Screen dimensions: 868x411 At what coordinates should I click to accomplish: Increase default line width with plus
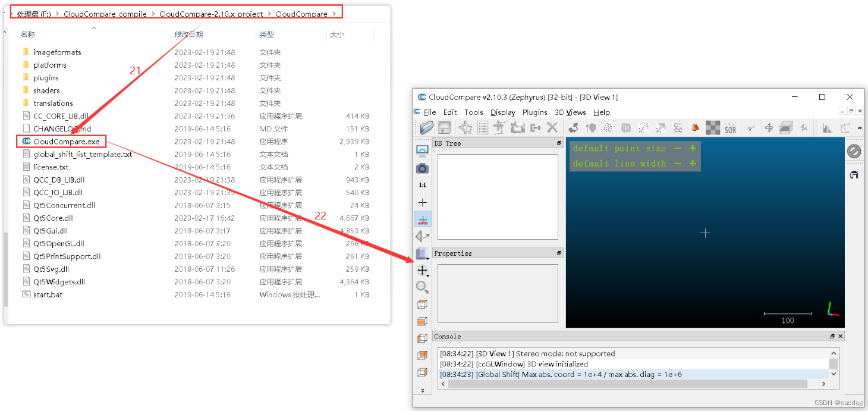[x=693, y=163]
